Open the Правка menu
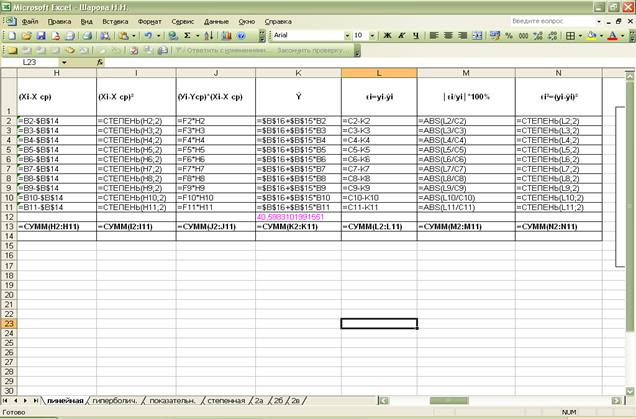636x419 pixels. point(59,21)
